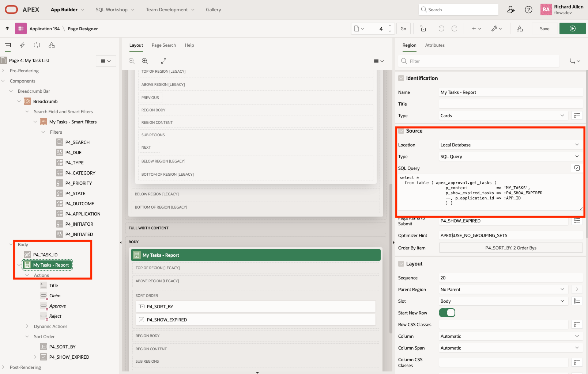Screen dimensions: 588x374
Task: Open the region Type Cards dropdown
Action: pos(503,115)
